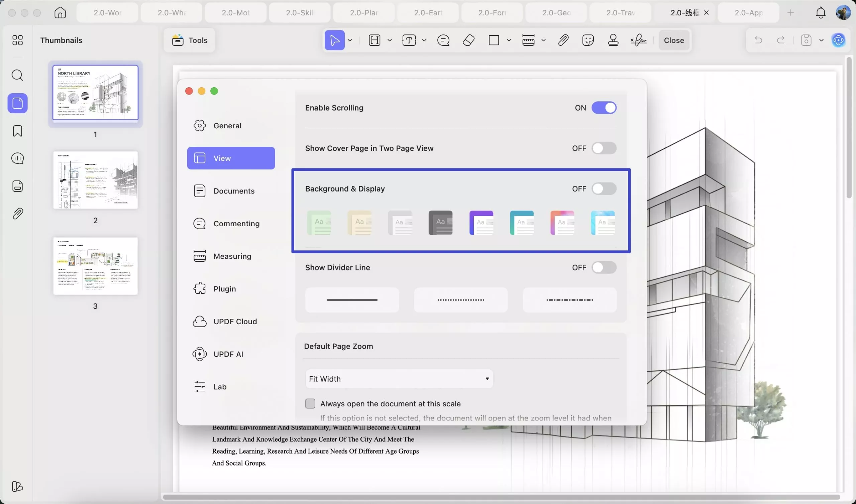Open the UPDF AI assistant icon

click(x=839, y=40)
